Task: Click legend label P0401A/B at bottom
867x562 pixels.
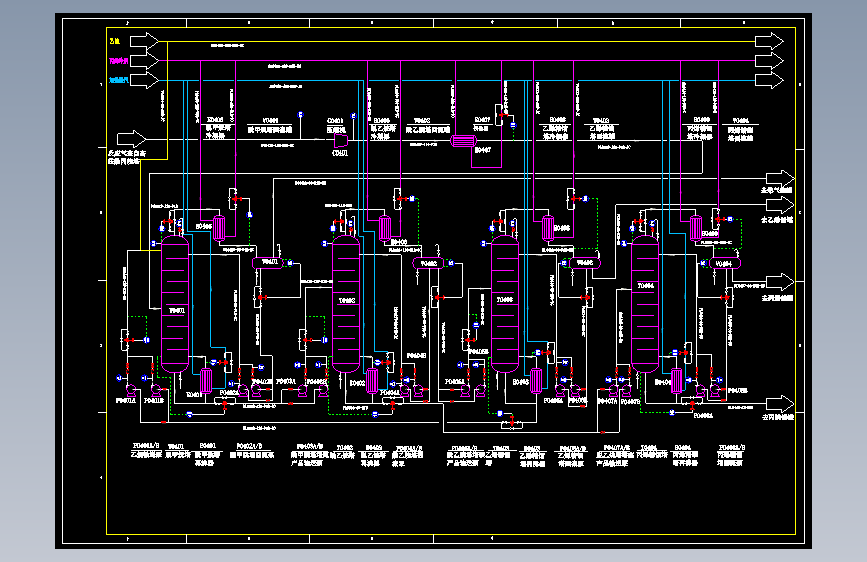Action: tap(145, 445)
